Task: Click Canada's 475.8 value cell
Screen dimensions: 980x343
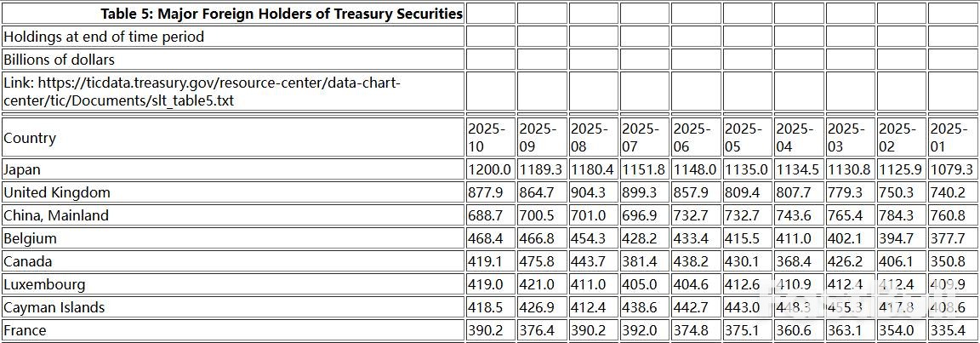Action: pyautogui.click(x=538, y=261)
